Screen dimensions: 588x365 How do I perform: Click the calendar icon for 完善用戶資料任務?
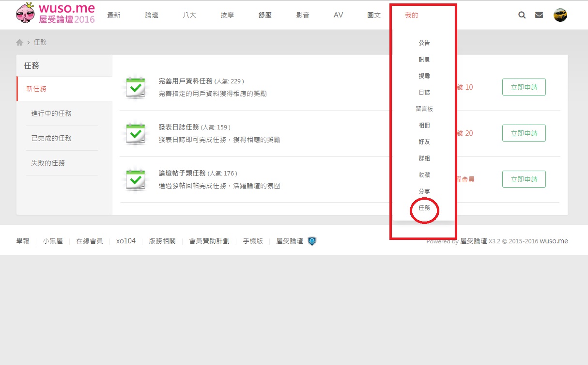coord(136,88)
